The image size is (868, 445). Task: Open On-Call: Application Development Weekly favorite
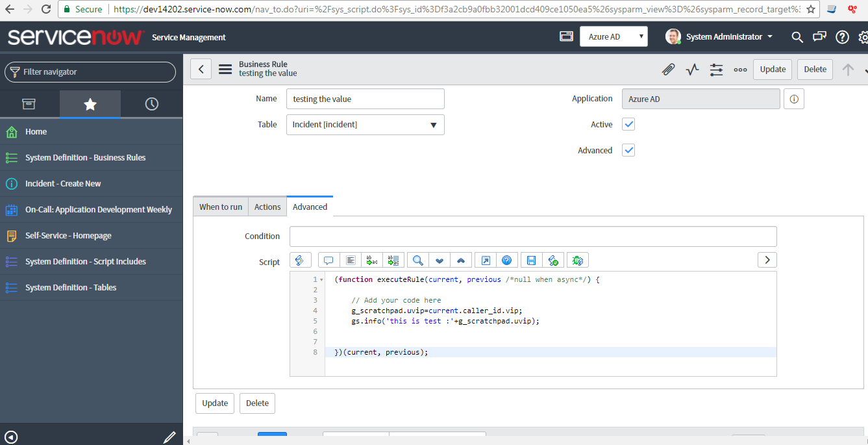92,210
